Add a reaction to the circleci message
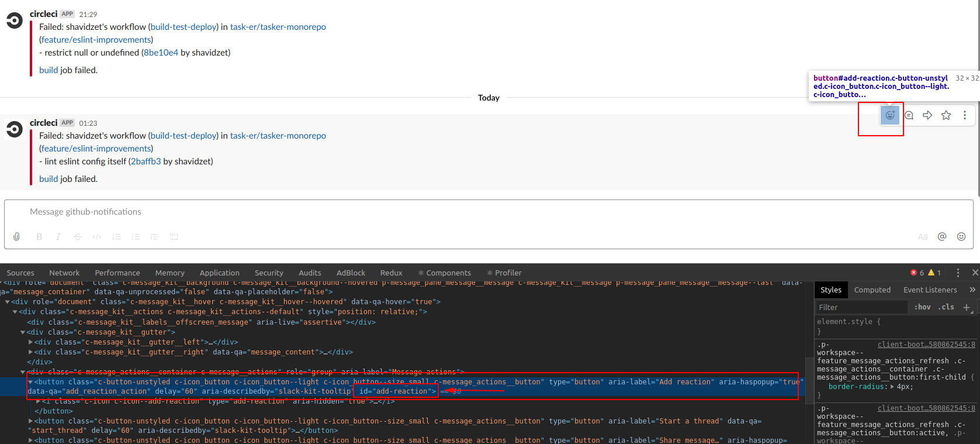Viewport: 980px width, 444px height. (x=890, y=115)
